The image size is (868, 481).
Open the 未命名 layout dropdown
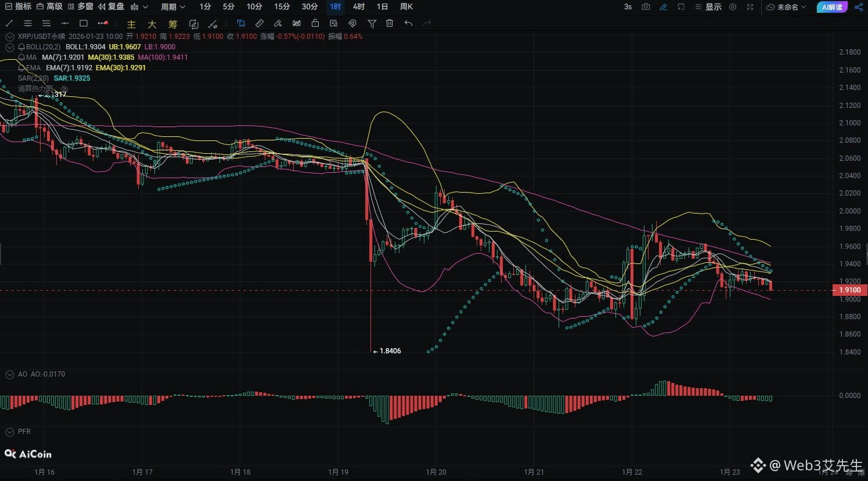point(787,7)
